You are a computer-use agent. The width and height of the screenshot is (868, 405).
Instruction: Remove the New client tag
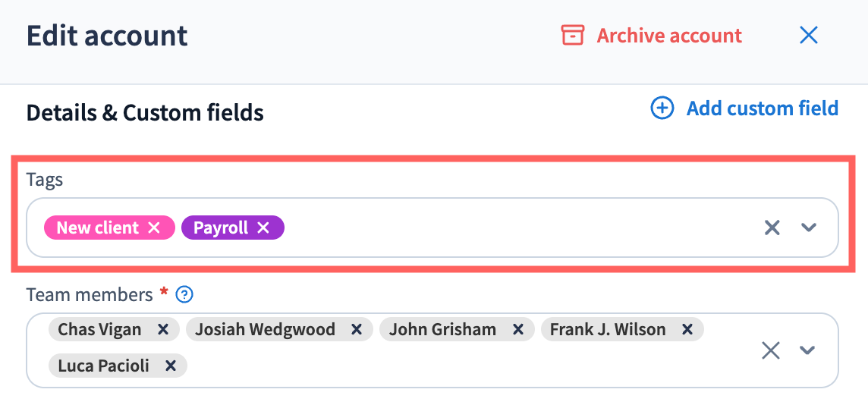[154, 228]
